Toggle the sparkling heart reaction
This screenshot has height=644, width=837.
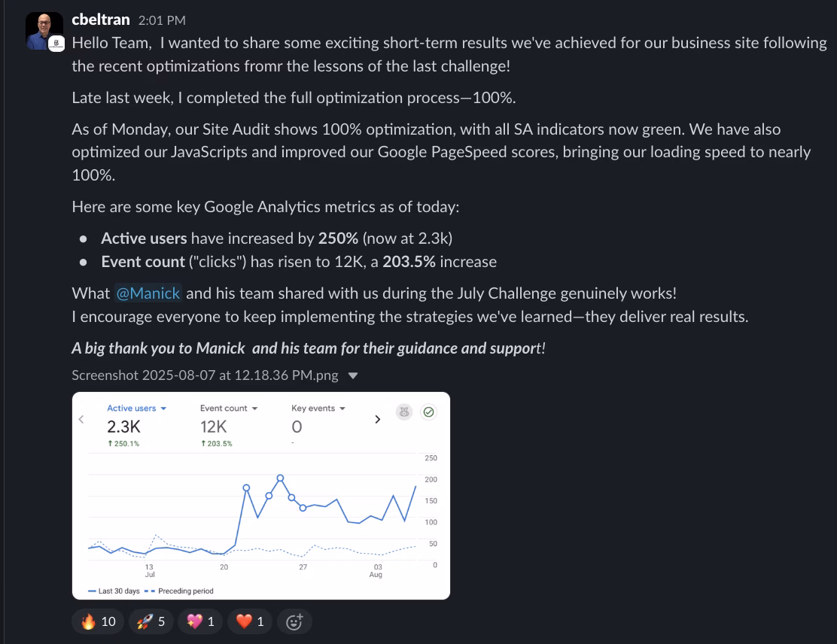[199, 621]
